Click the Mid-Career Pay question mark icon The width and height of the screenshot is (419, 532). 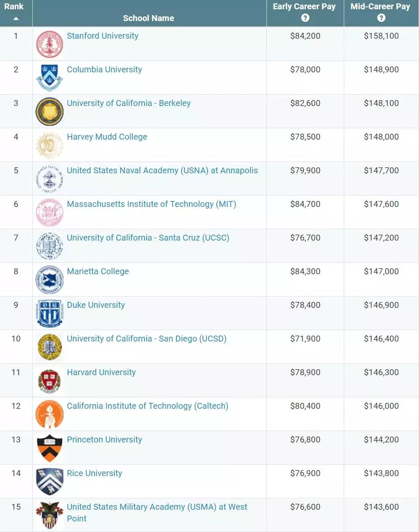pyautogui.click(x=381, y=18)
